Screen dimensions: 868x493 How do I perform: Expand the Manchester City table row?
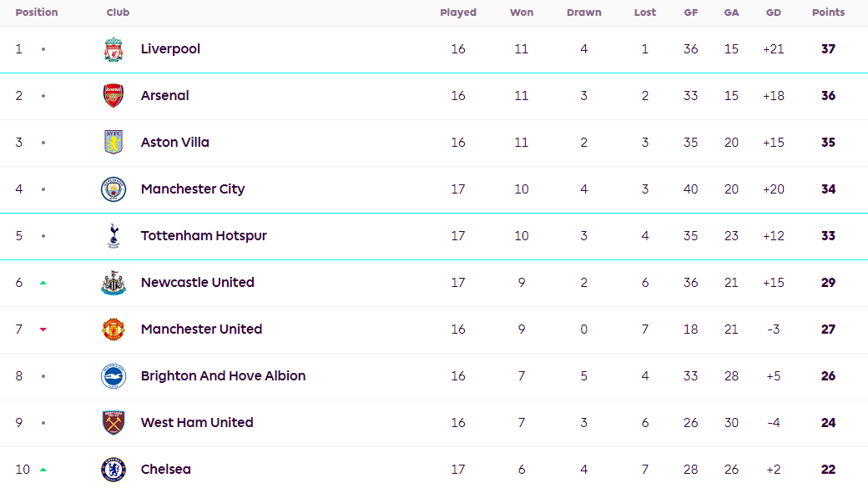434,189
